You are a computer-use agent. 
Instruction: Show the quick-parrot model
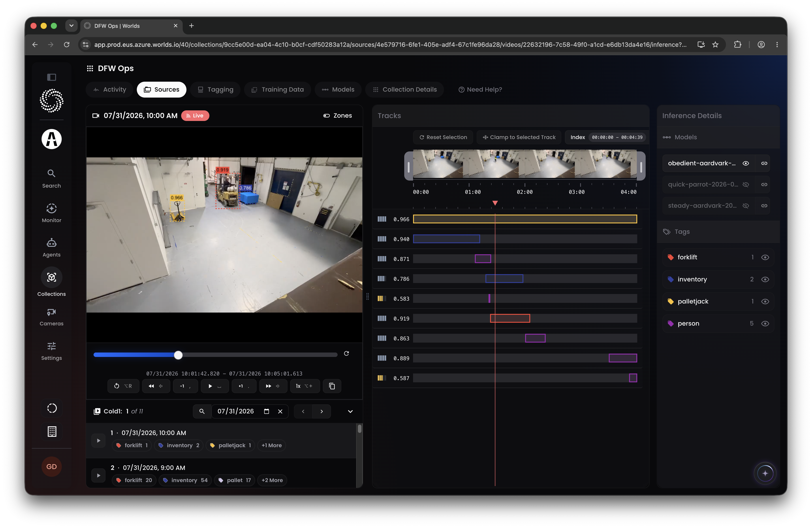tap(745, 185)
